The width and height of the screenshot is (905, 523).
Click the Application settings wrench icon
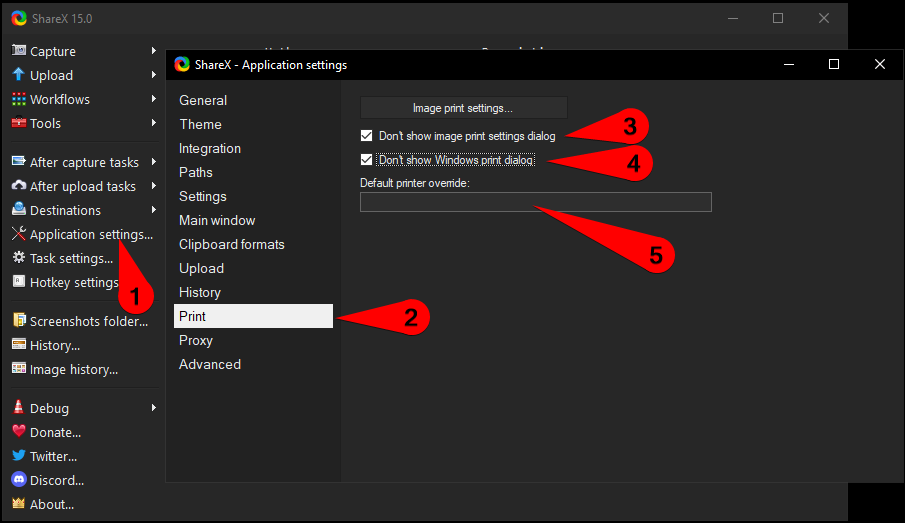[x=19, y=233]
